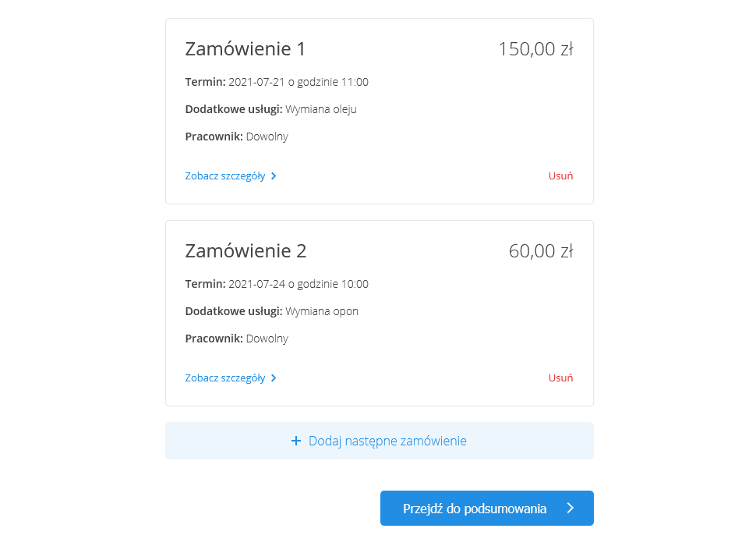Click the chevron beside Zamówienie 1 details link
The image size is (756, 546).
[274, 176]
